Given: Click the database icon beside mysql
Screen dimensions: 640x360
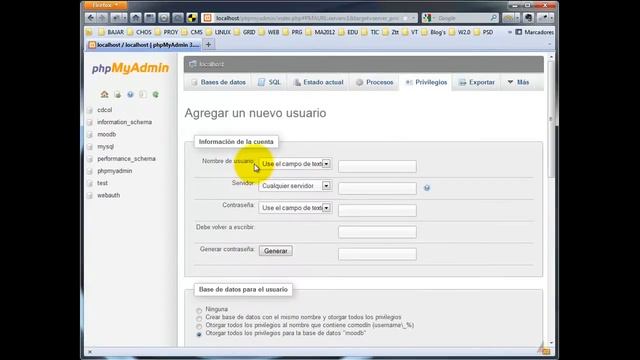Looking at the screenshot, I should 90,147.
